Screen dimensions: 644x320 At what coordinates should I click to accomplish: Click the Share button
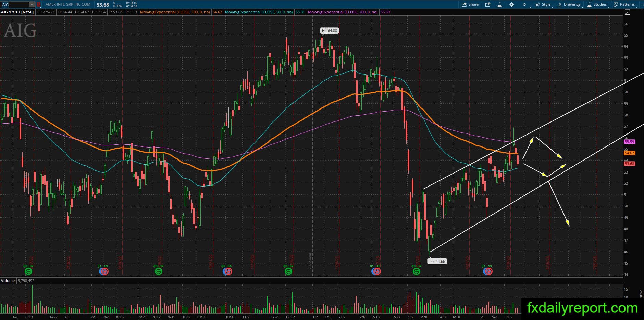pyautogui.click(x=470, y=4)
